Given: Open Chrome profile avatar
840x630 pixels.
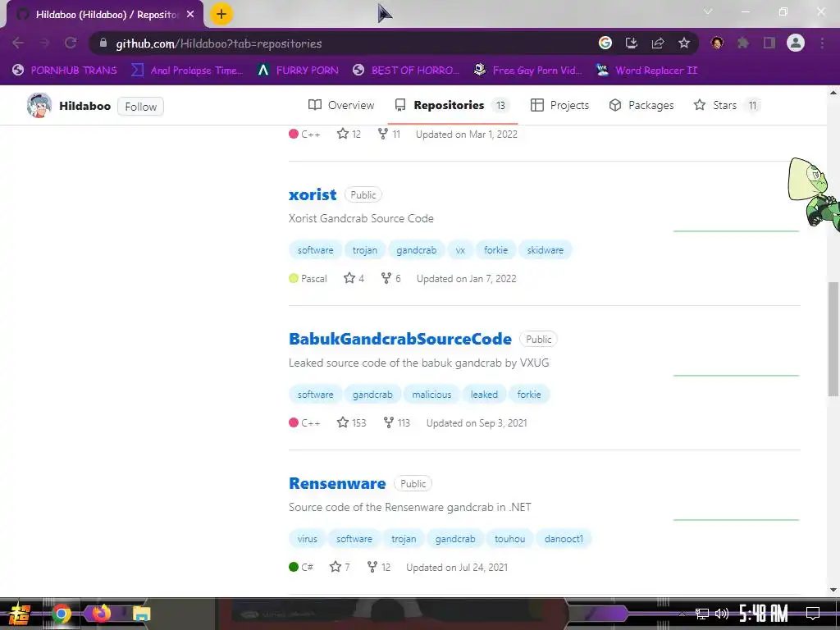Looking at the screenshot, I should 796,43.
